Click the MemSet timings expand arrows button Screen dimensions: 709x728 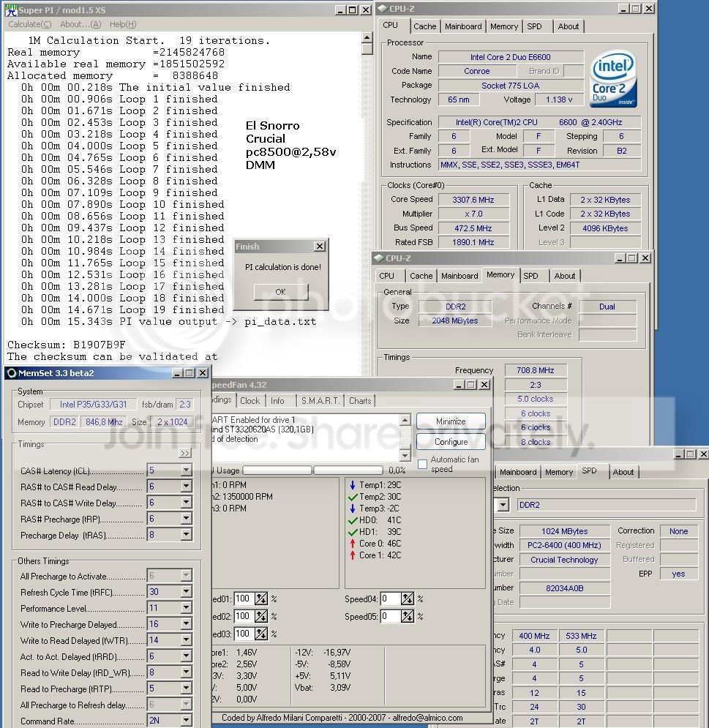185,453
